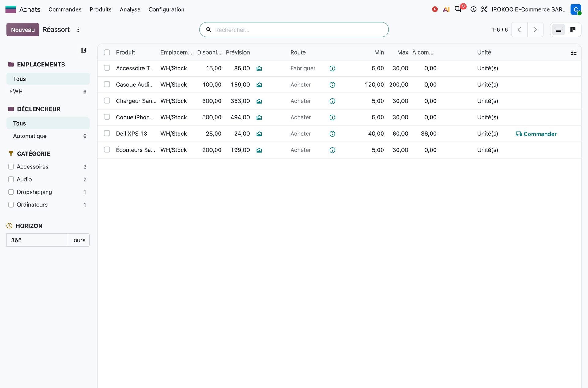The image size is (588, 388).
Task: Open the Analyse menu
Action: click(x=130, y=9)
